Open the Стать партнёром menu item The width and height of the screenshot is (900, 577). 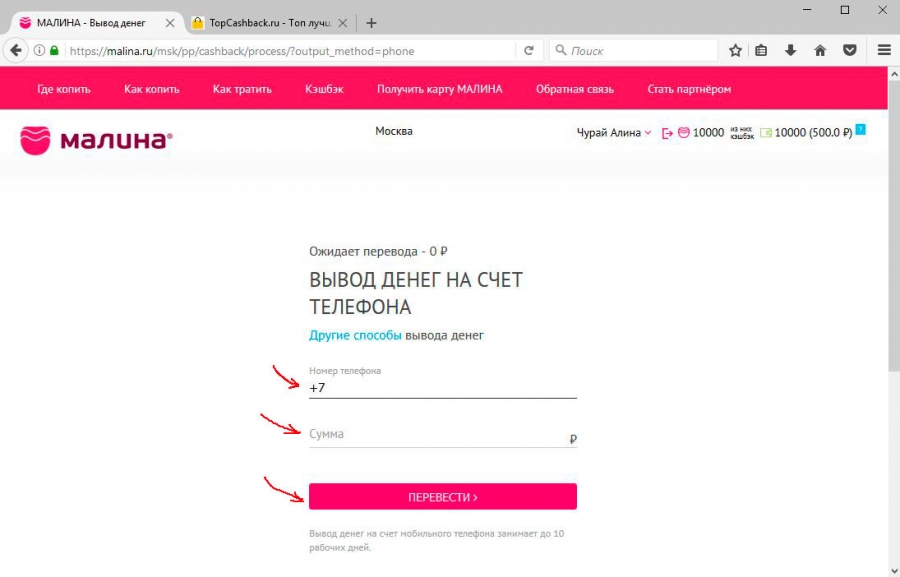click(689, 89)
